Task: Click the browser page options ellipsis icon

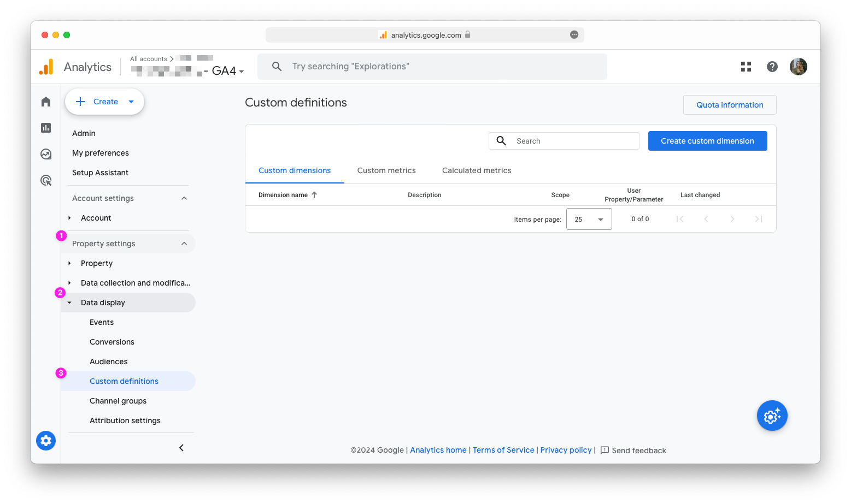Action: (x=574, y=34)
